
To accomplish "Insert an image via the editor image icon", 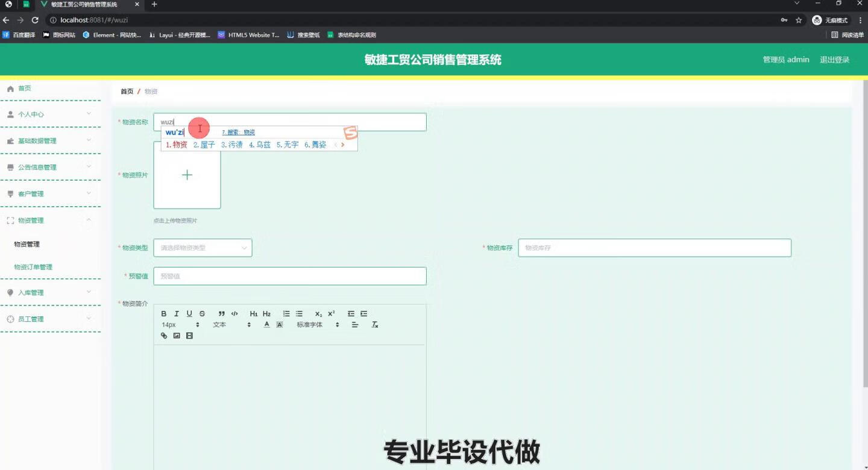I will click(176, 336).
